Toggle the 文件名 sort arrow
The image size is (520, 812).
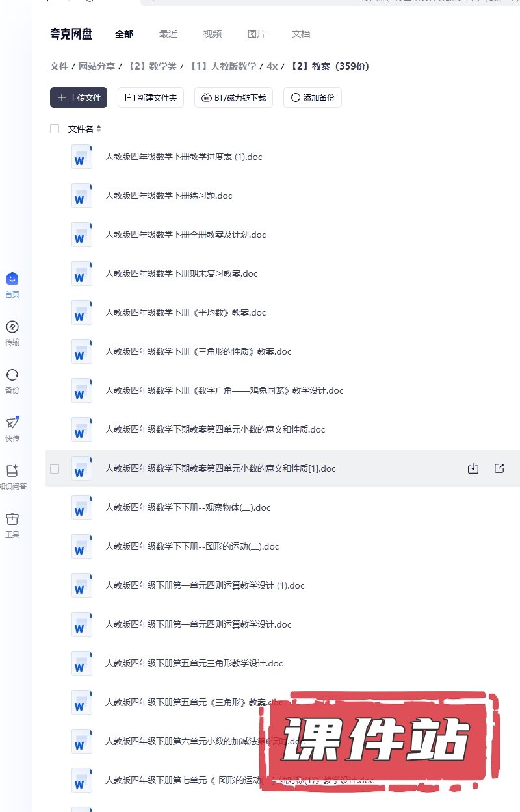click(x=99, y=129)
